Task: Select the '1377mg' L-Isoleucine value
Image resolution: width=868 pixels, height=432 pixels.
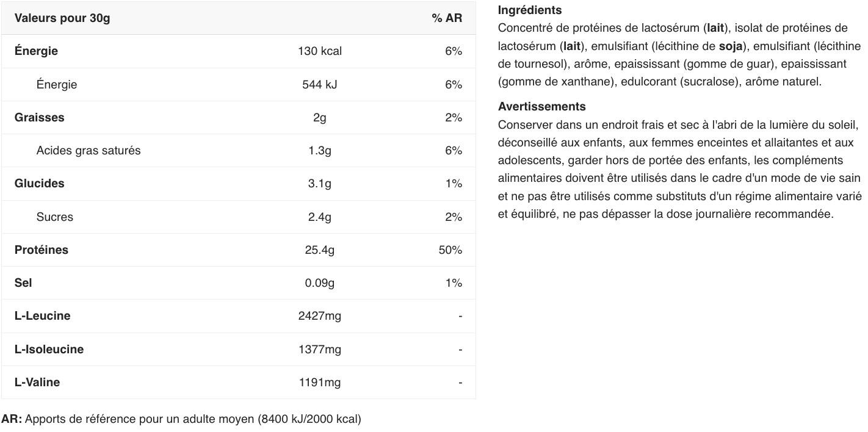Action: (319, 350)
